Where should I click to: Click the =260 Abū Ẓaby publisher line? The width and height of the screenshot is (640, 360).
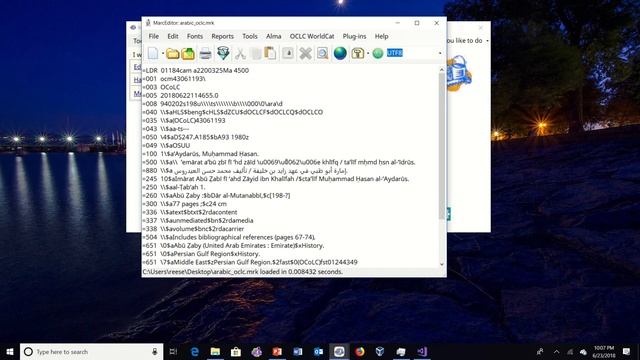point(216,196)
